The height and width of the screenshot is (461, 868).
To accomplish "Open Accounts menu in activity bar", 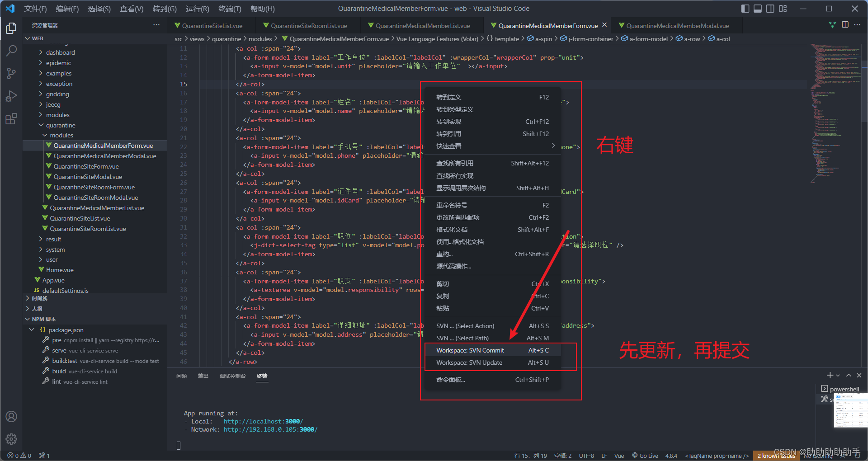I will 11,416.
